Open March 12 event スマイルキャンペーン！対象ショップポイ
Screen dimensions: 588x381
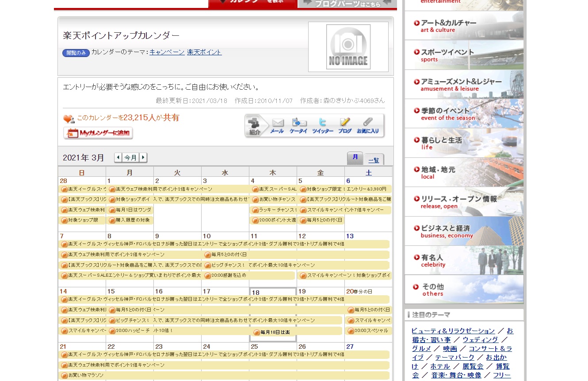click(345, 275)
